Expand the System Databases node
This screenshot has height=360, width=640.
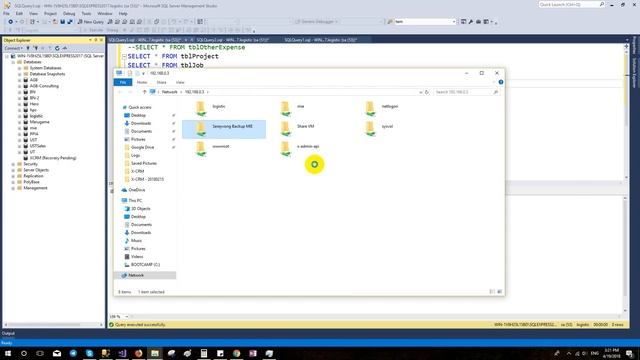(x=19, y=68)
